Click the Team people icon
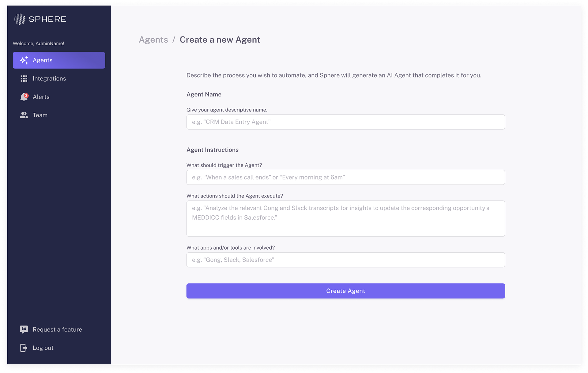Image resolution: width=588 pixels, height=373 pixels. tap(24, 115)
